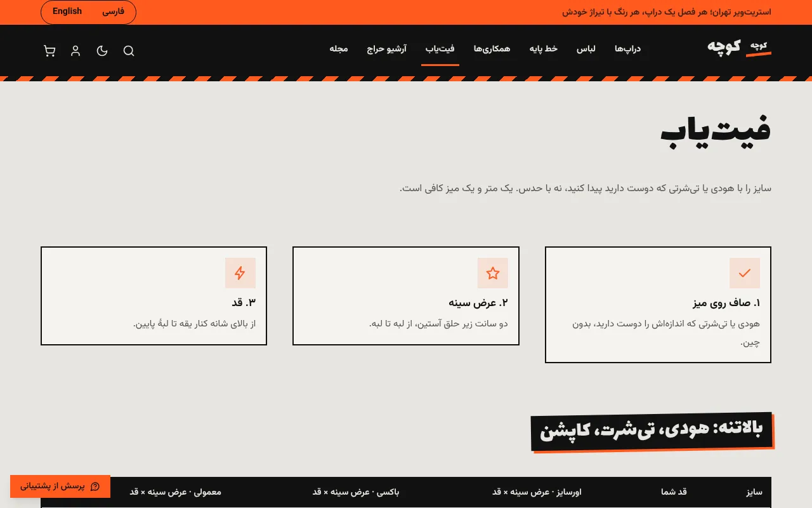The image size is (812, 508).
Task: Click the ۳. قد card heading
Action: click(x=244, y=303)
